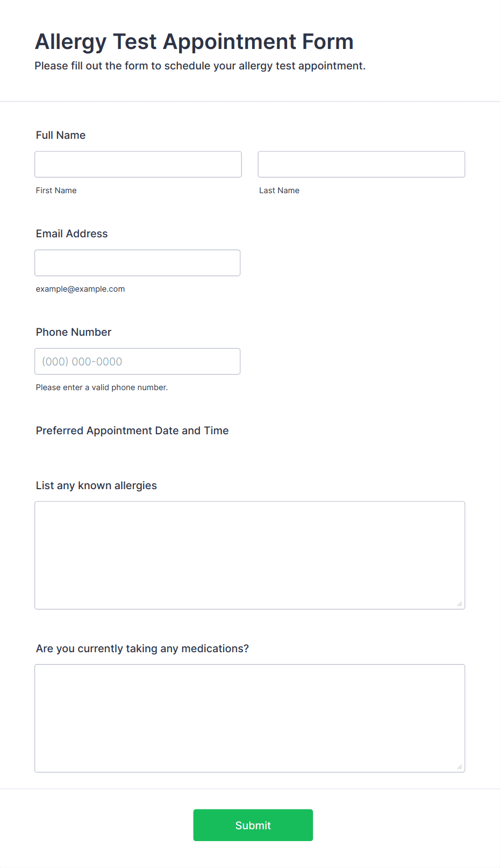Click the First Name input field

138,164
